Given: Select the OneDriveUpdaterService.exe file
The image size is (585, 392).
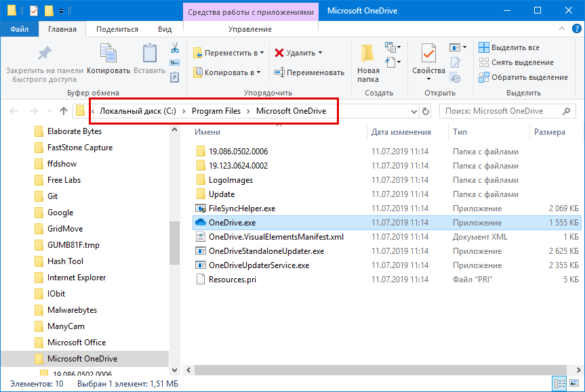Looking at the screenshot, I should [259, 265].
